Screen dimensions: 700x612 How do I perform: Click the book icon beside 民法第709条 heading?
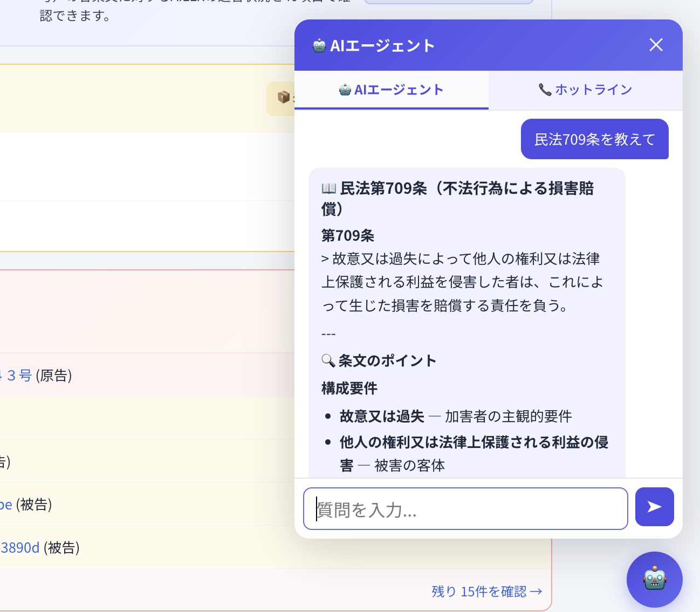(x=328, y=188)
